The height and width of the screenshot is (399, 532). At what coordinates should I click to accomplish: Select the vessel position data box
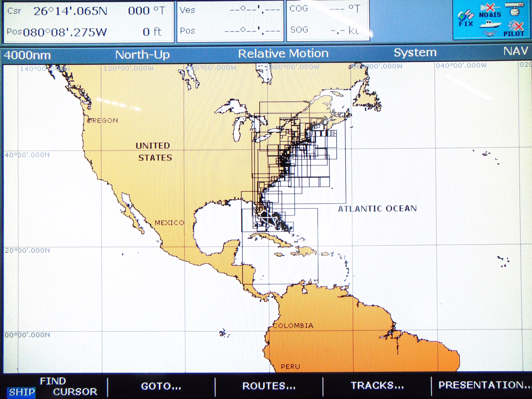[230, 21]
